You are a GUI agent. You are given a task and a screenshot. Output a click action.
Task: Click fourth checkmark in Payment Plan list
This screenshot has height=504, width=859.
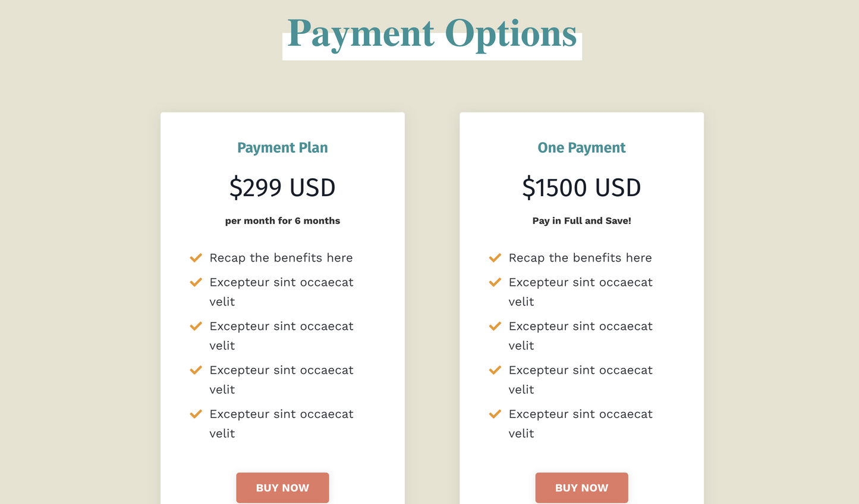click(x=196, y=370)
